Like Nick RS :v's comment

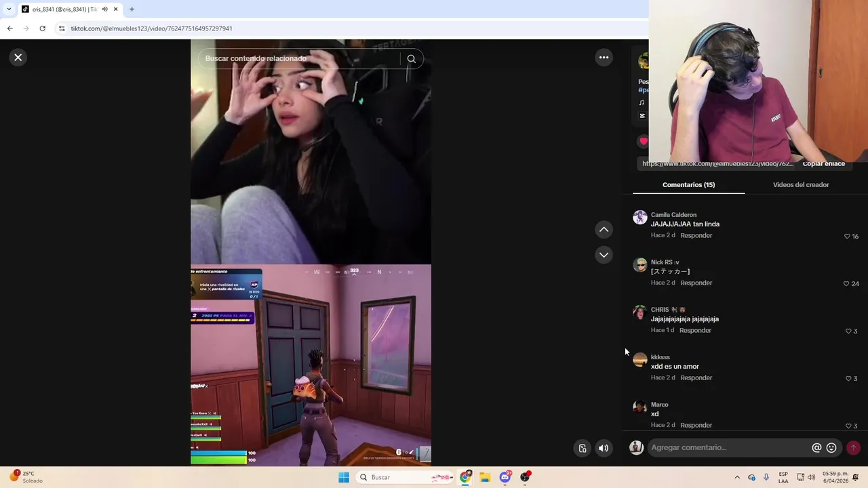tap(846, 284)
